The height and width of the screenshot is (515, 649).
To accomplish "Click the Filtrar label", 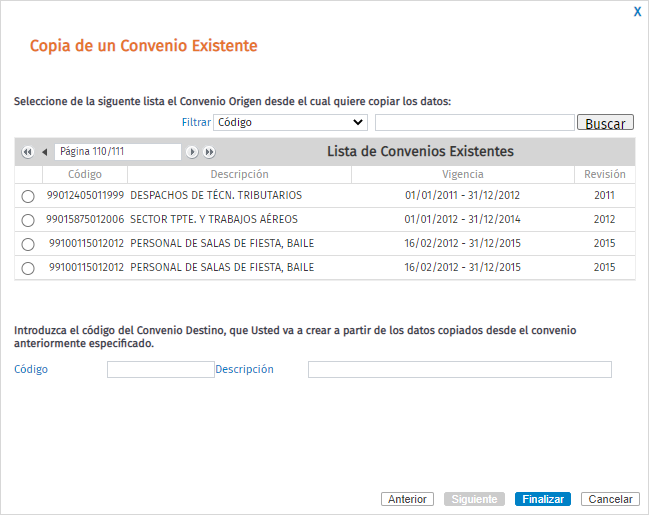I will click(x=196, y=123).
